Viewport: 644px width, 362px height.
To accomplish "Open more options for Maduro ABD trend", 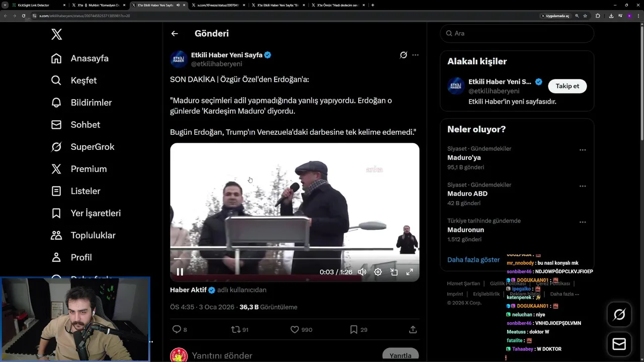I will (x=583, y=186).
